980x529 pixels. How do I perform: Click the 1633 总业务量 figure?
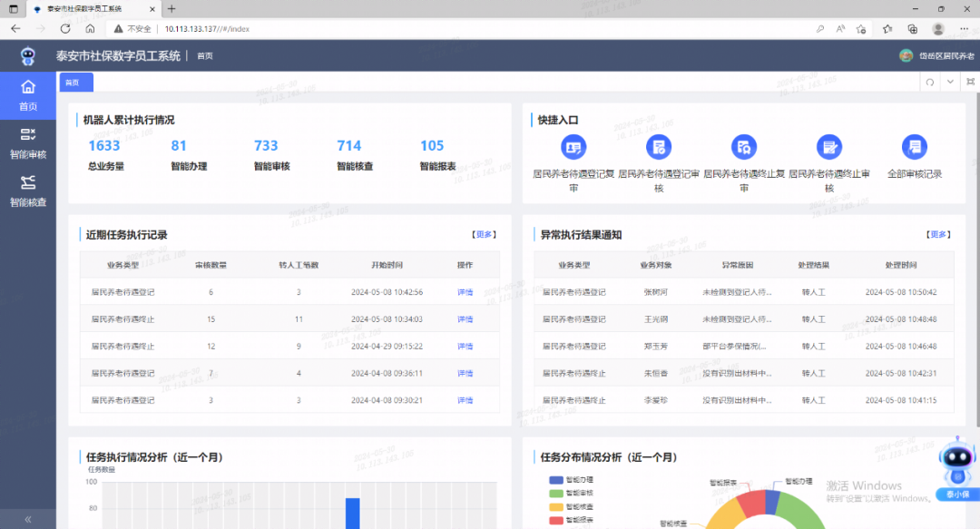click(104, 146)
